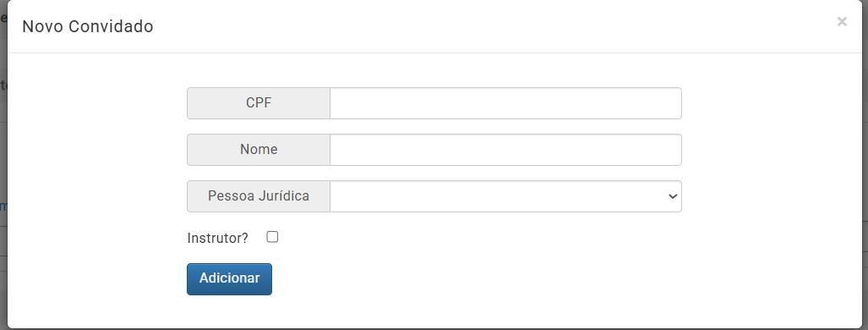Click the Pessoa Jurídica field label
The image size is (868, 330).
tap(259, 196)
